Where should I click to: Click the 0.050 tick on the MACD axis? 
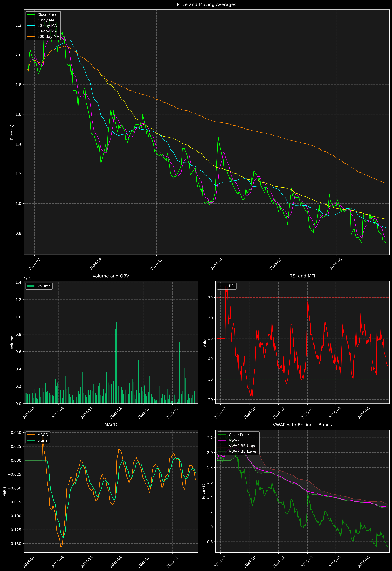click(x=16, y=433)
